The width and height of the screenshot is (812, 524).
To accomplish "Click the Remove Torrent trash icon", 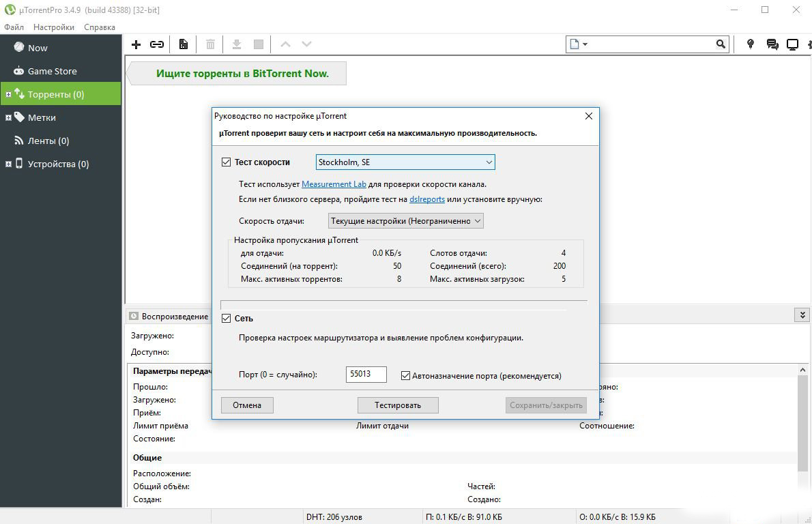I will [x=210, y=44].
